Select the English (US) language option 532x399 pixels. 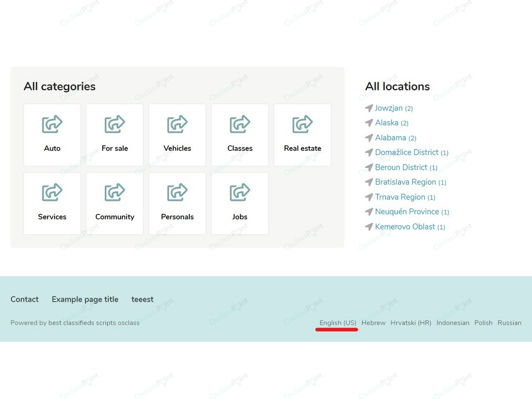pyautogui.click(x=338, y=323)
